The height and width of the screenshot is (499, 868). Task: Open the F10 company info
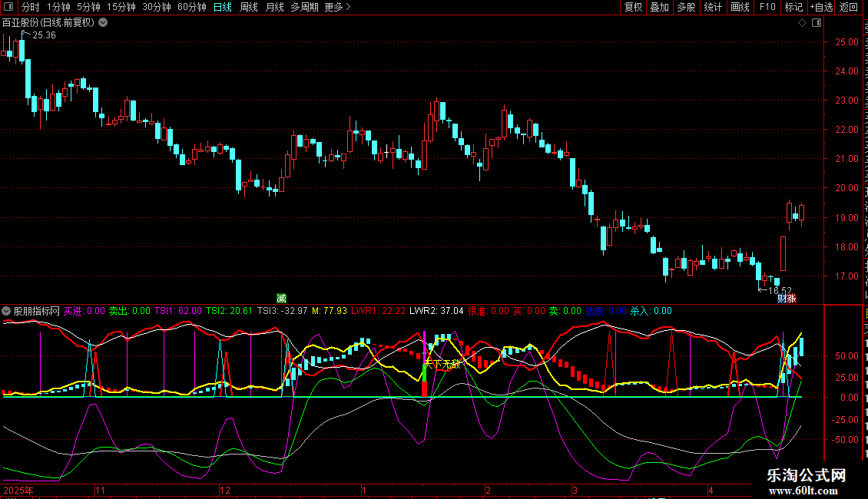click(767, 7)
